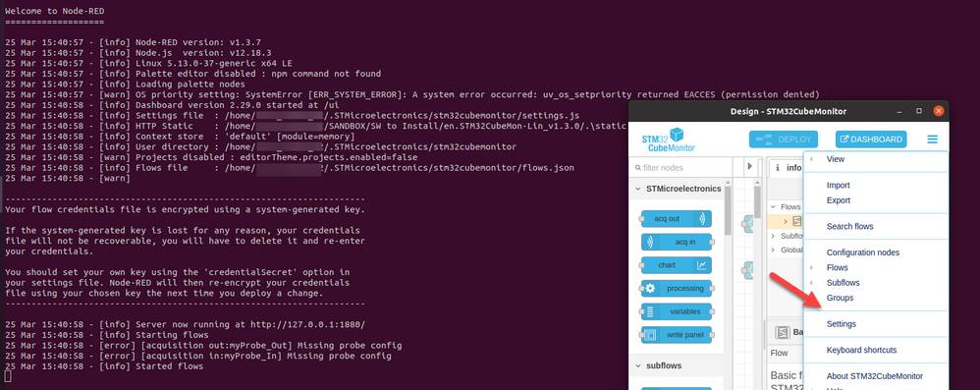Open the DASHBOARD button

(x=871, y=139)
